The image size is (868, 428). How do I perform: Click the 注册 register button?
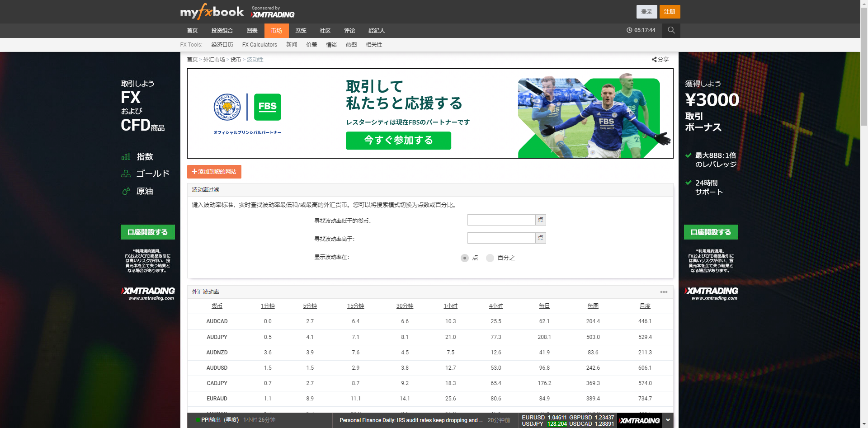(670, 12)
